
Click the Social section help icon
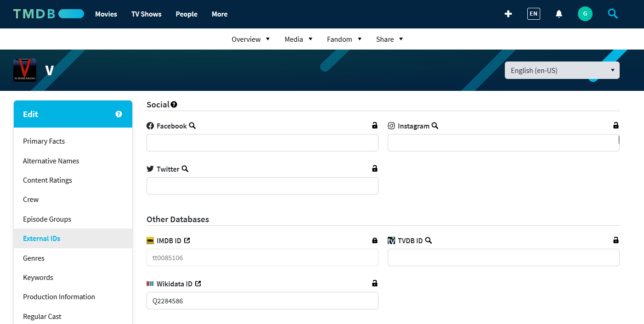click(174, 105)
